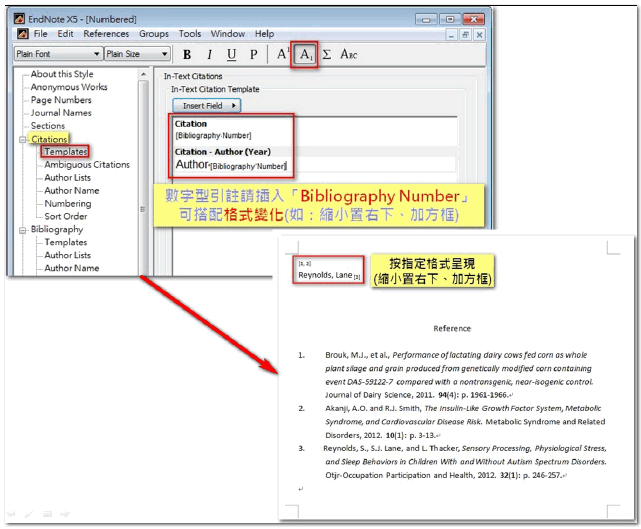The width and height of the screenshot is (641, 529).
Task: Apply Subscript formatting button
Action: [305, 54]
